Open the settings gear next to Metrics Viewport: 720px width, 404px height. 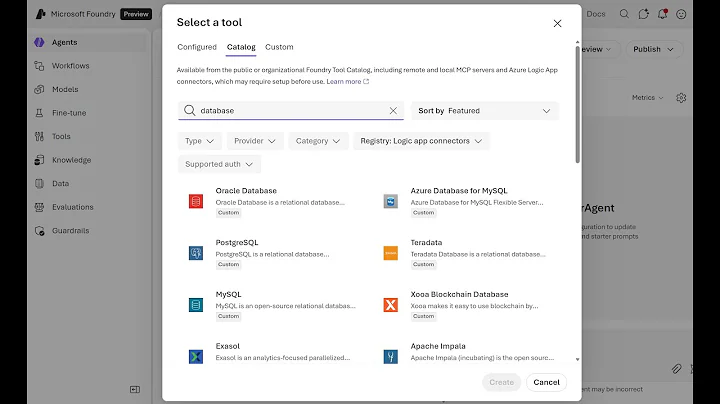pyautogui.click(x=681, y=98)
